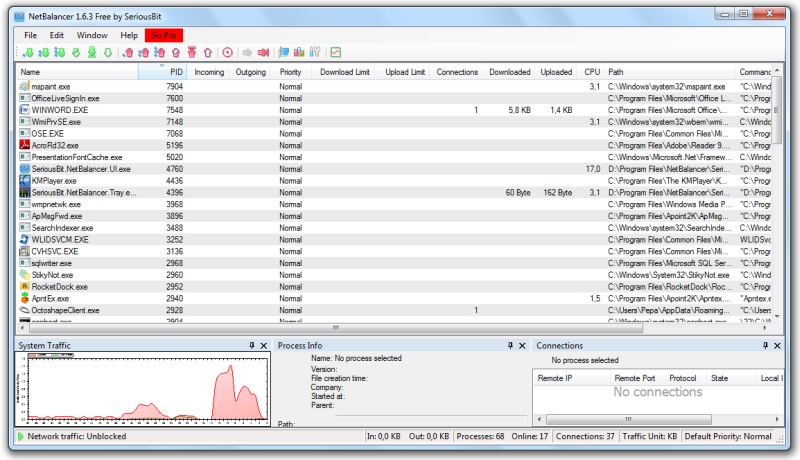This screenshot has height=460, width=800.
Task: Sort by the Download Limit column header
Action: click(x=344, y=72)
